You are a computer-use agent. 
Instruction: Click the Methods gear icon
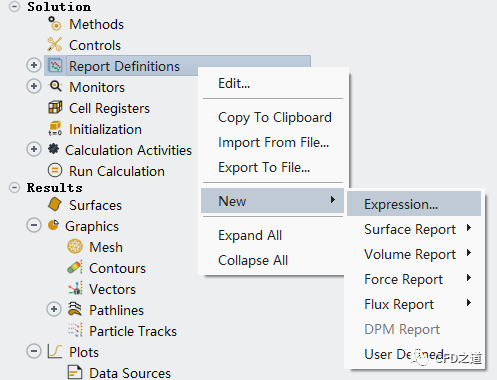pos(55,24)
